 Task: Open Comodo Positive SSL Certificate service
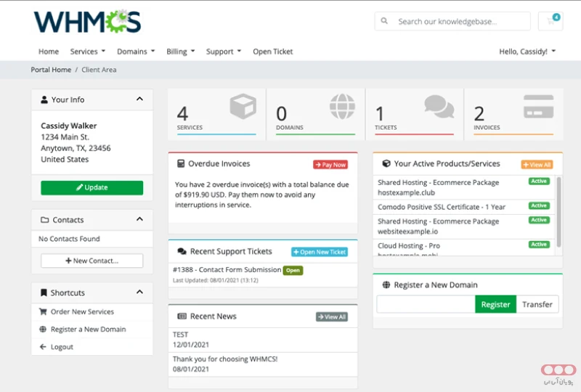(x=464, y=207)
